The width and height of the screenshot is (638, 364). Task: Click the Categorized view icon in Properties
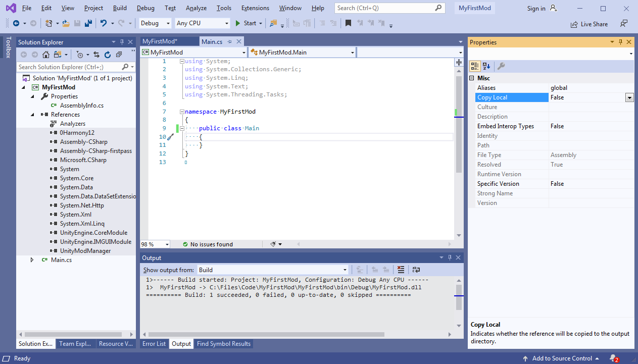click(475, 66)
